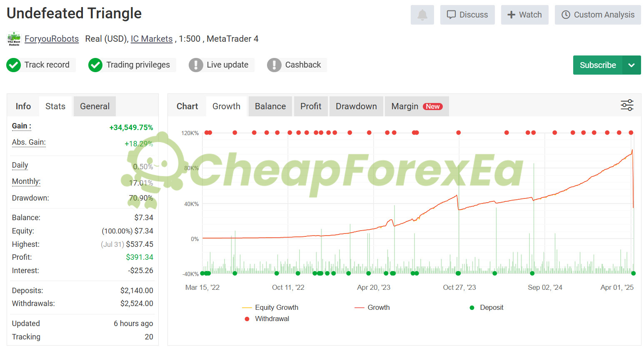Image resolution: width=644 pixels, height=349 pixels.
Task: Open the IC Markets broker link
Action: (x=152, y=39)
